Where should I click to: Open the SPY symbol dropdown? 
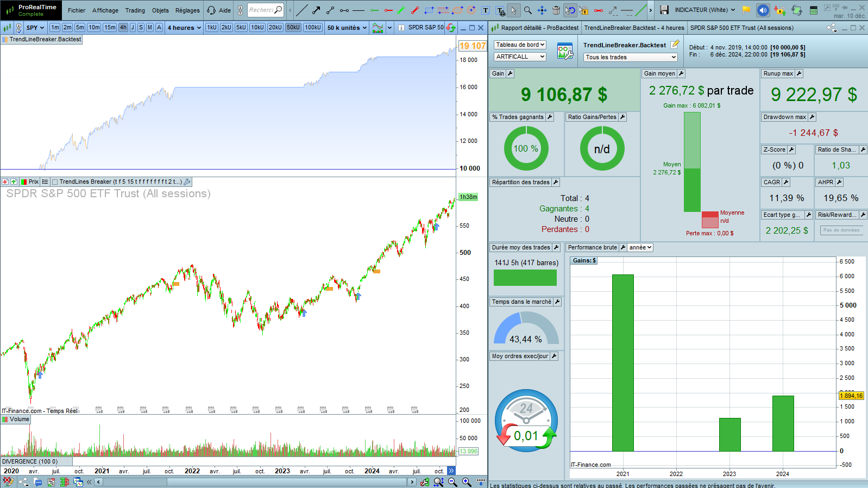click(35, 28)
